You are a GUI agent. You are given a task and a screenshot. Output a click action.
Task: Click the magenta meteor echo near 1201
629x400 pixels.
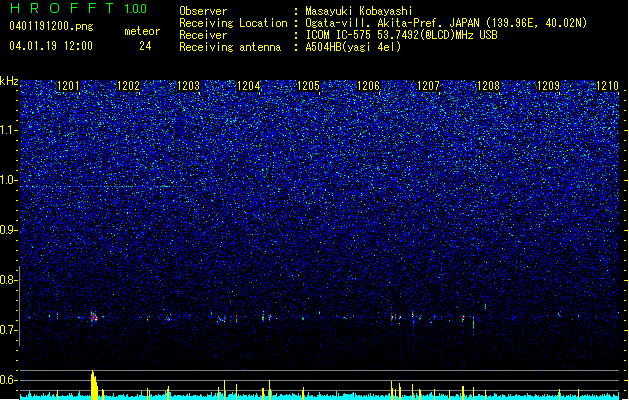tap(94, 317)
